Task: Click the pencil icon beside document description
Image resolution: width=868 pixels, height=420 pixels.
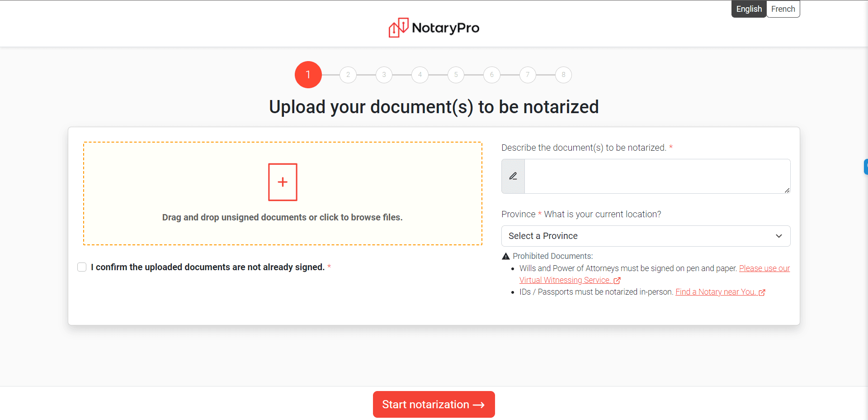Action: coord(513,176)
